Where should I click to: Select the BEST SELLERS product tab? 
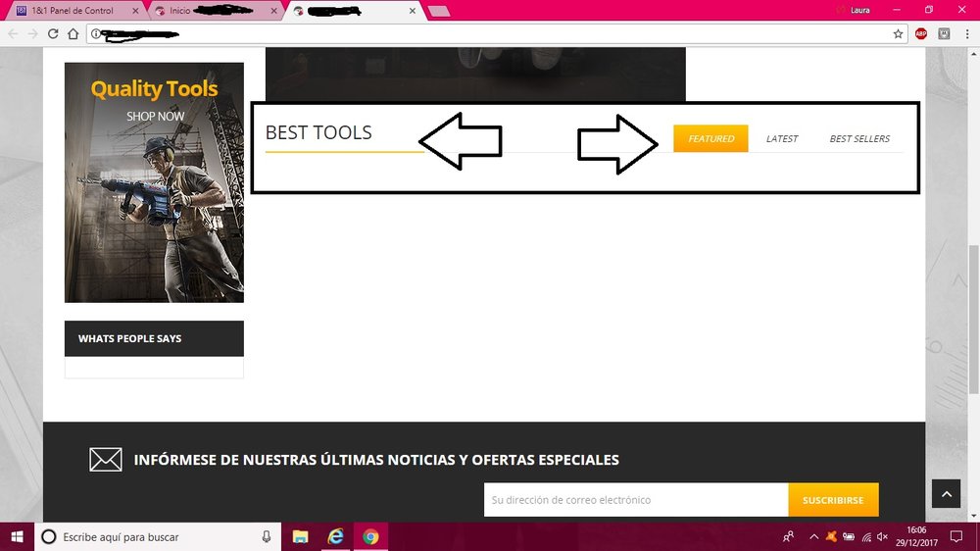[859, 139]
